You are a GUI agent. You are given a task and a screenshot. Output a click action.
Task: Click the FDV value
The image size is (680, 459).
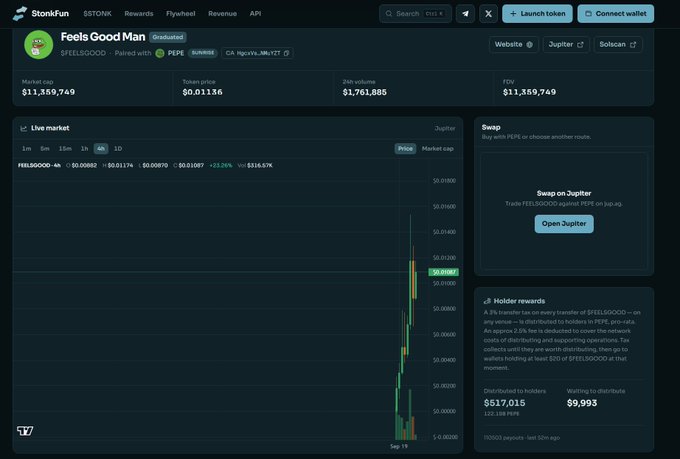[x=530, y=92]
